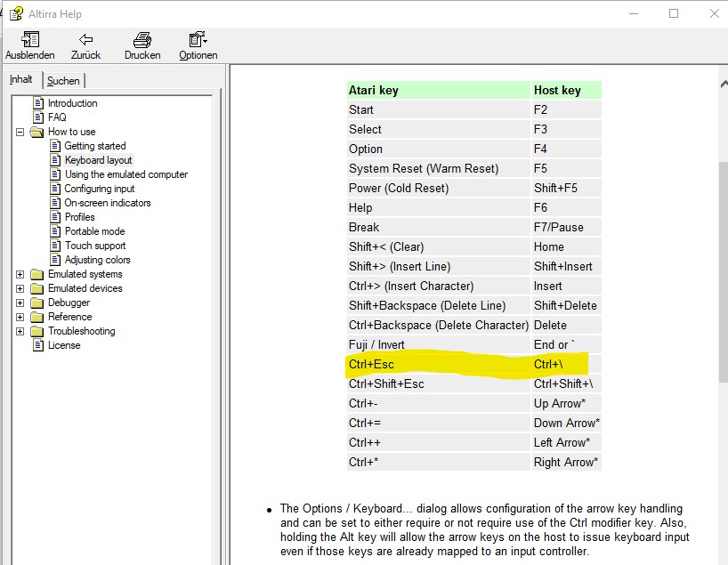Open the Configuring input topic
This screenshot has width=728, height=565.
tap(100, 189)
